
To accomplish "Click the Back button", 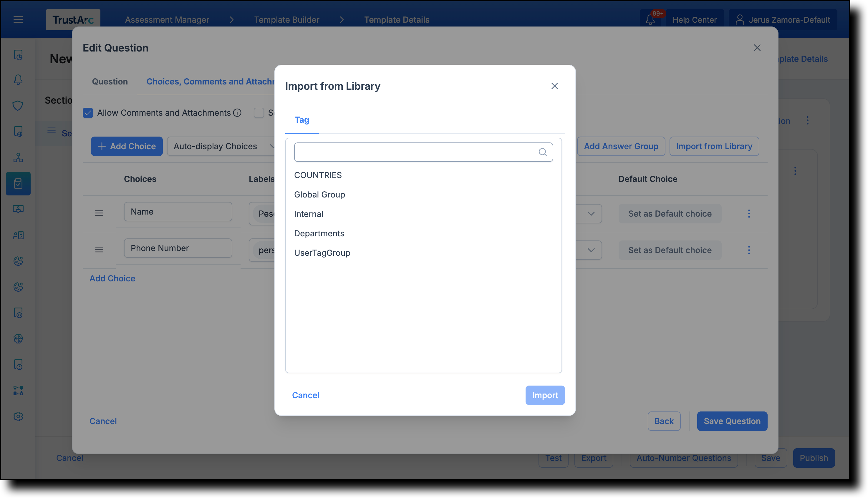I will (664, 421).
